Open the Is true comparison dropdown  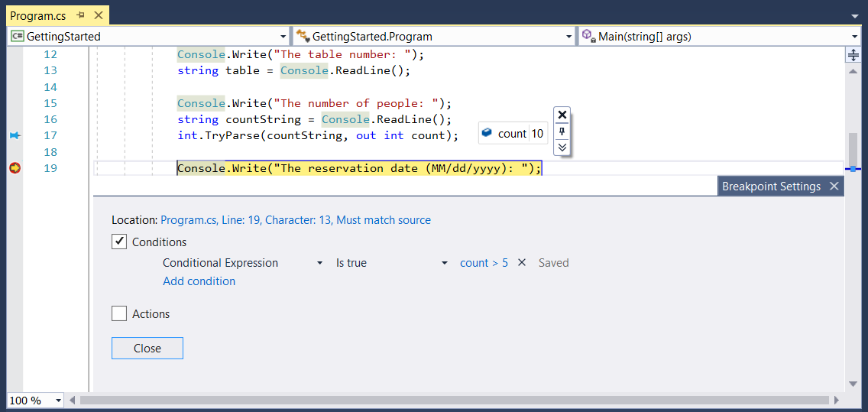click(392, 263)
